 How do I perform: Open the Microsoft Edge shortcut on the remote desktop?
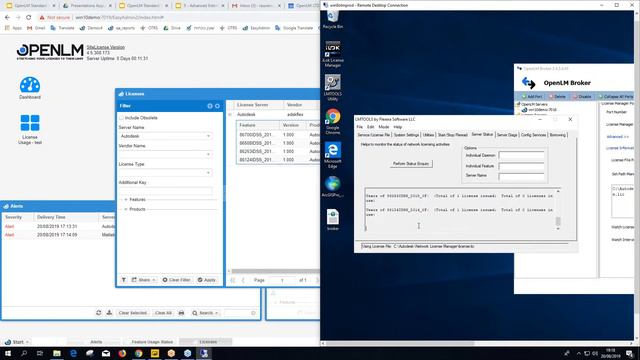pos(333,155)
